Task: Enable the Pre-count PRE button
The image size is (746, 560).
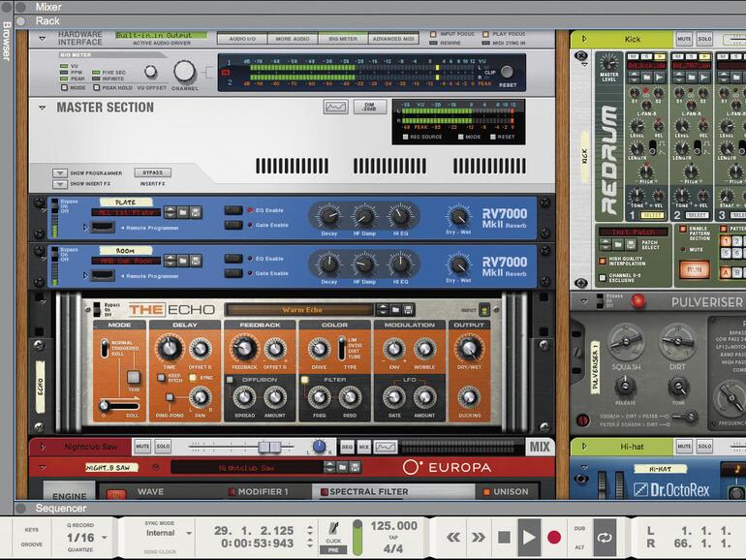Action: click(x=333, y=550)
